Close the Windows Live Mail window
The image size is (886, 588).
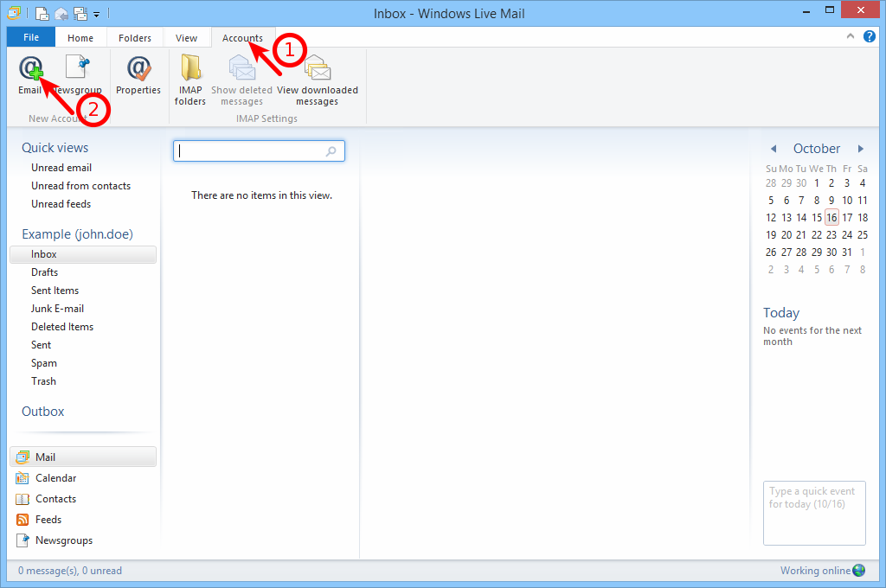[860, 10]
